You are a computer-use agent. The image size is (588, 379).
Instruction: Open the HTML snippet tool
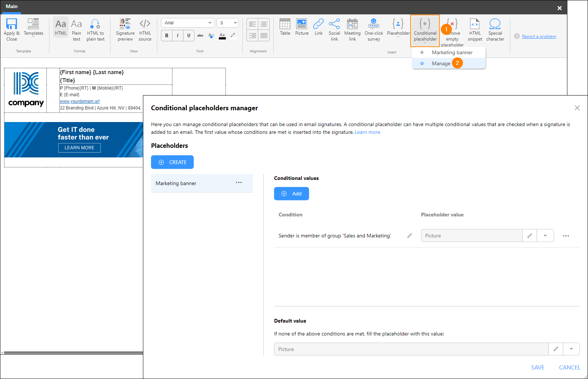pyautogui.click(x=475, y=30)
